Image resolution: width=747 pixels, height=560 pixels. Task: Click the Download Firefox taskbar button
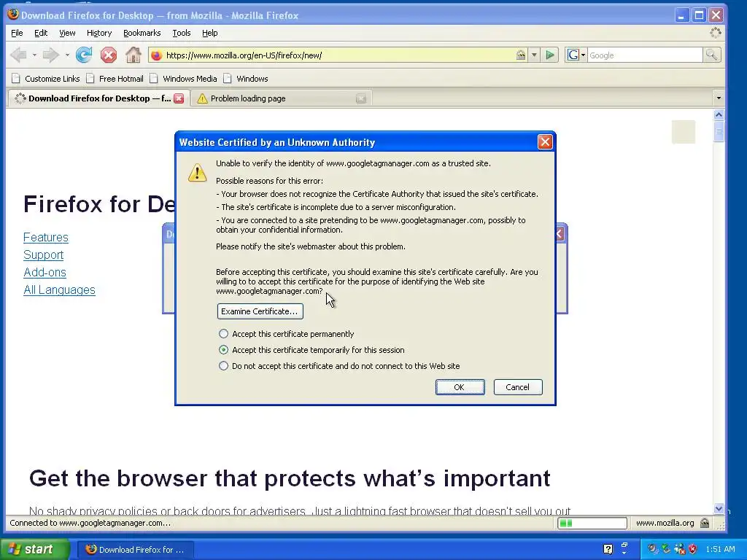(x=135, y=550)
